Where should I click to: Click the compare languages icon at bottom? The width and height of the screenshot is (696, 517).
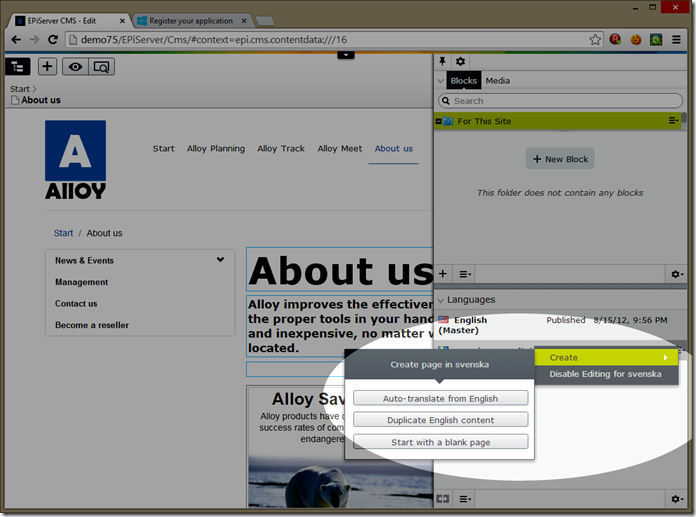[443, 498]
